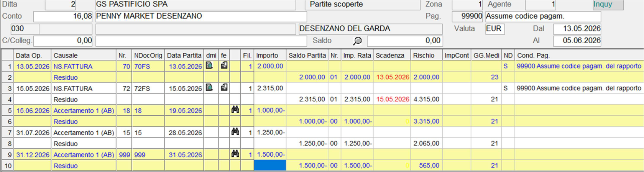Click the binoculars icon in row 7
Screen dimensions: 644x172
[x=235, y=132]
